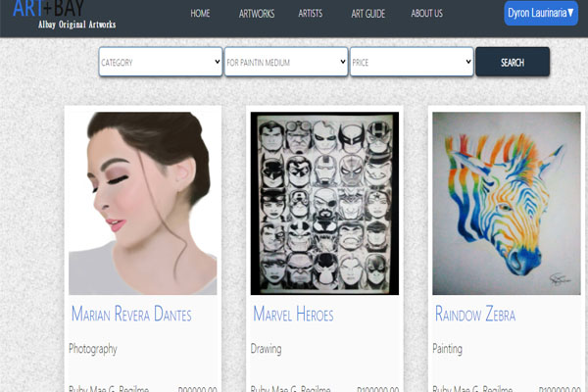Click the SEARCH button
This screenshot has width=588, height=392.
[x=513, y=62]
